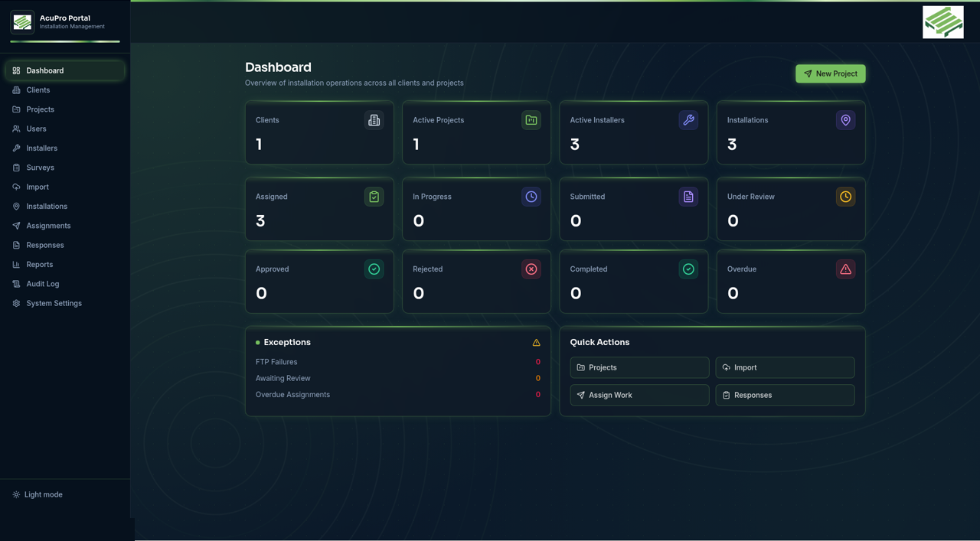Click the Installations pin icon in sidebar
Image resolution: width=980 pixels, height=541 pixels.
pos(16,207)
